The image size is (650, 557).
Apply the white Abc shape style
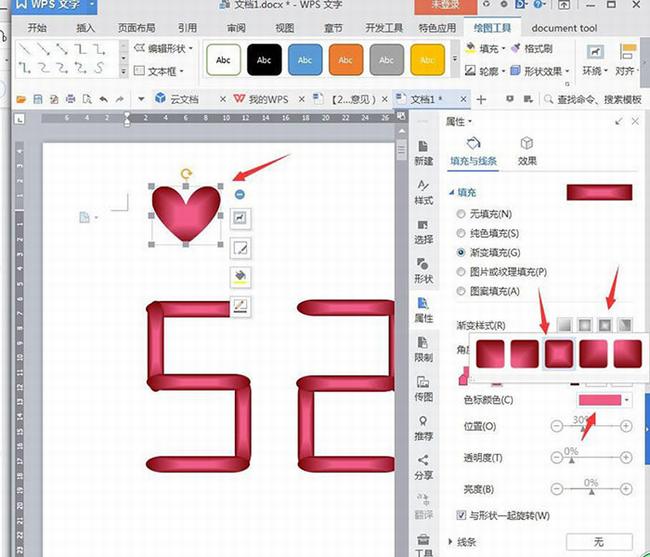(x=223, y=60)
